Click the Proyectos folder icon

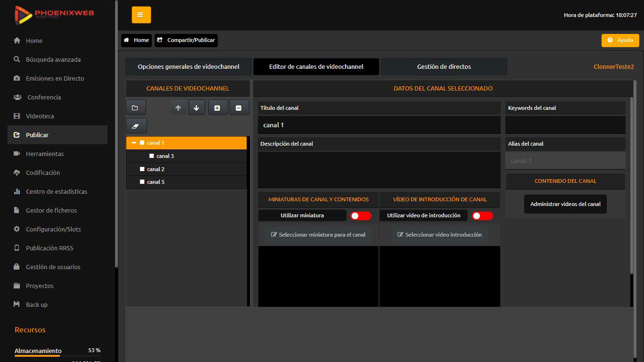(17, 286)
